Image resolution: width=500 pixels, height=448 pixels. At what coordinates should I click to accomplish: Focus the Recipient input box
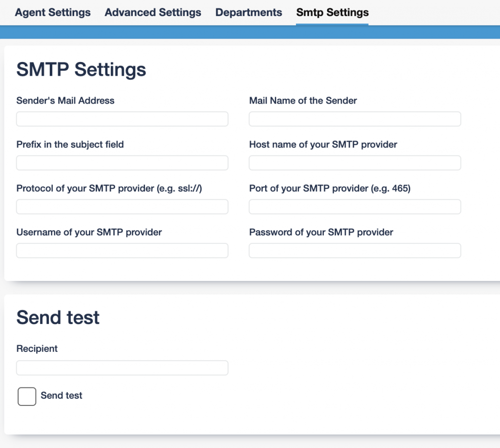click(122, 368)
